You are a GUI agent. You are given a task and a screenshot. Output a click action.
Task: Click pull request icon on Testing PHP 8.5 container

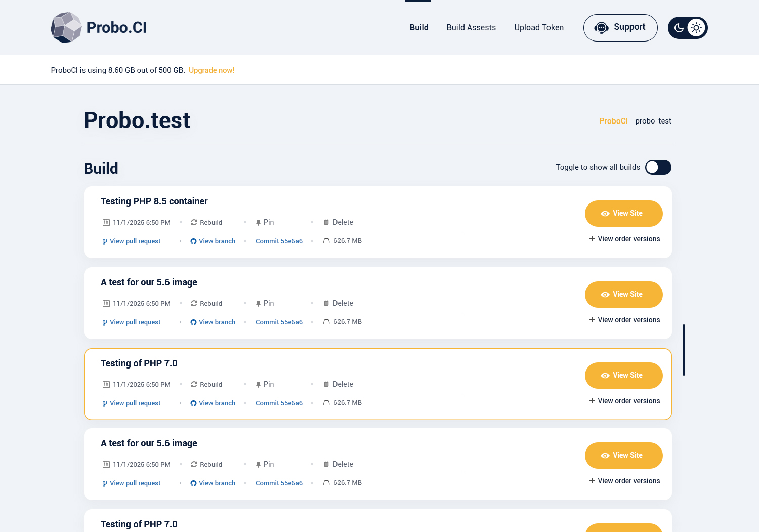click(105, 241)
